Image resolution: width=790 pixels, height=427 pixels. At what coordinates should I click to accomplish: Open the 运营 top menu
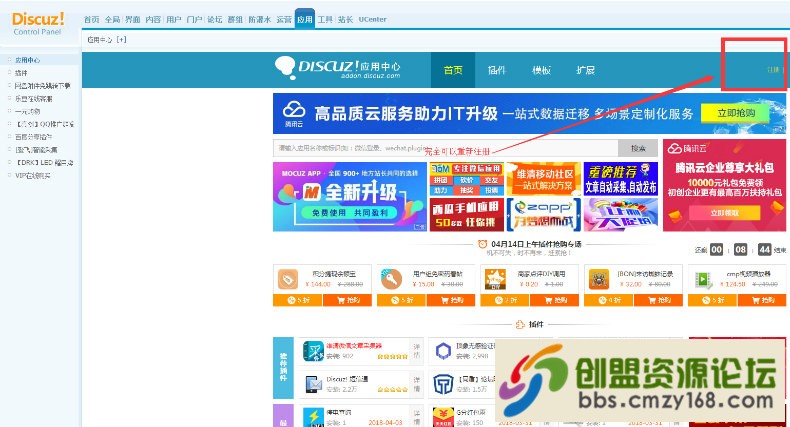point(284,20)
